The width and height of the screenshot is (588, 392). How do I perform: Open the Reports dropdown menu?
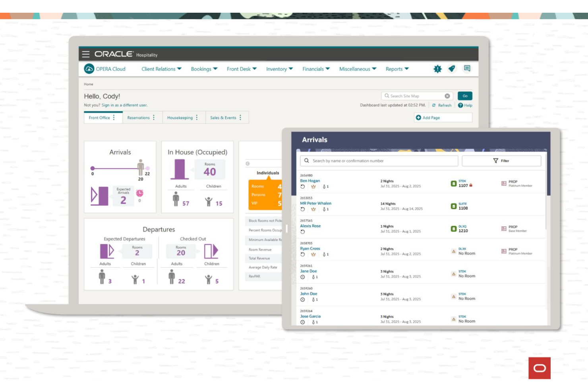pyautogui.click(x=396, y=69)
